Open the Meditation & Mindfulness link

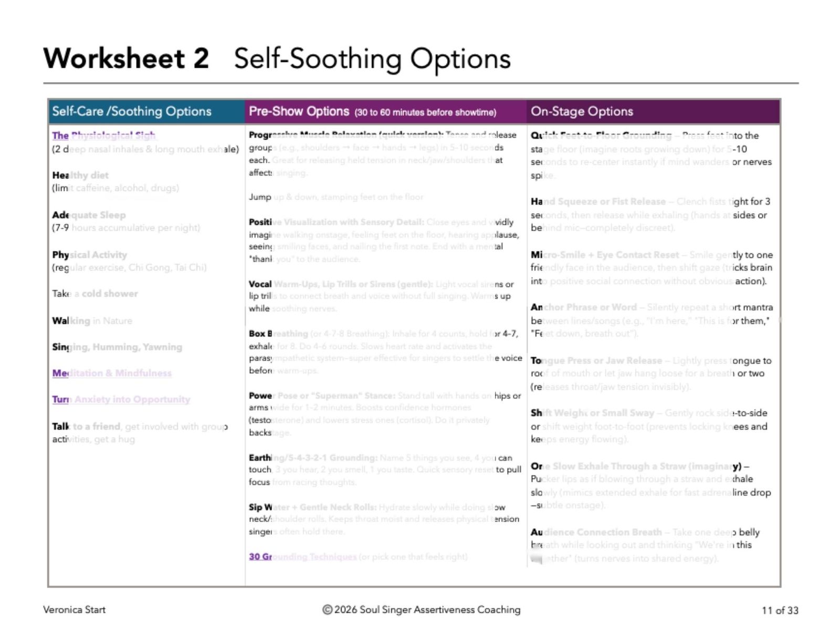pyautogui.click(x=112, y=373)
